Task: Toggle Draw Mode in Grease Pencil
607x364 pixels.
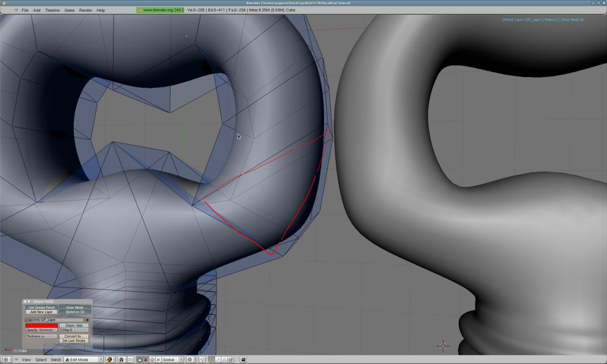Action: coord(75,308)
